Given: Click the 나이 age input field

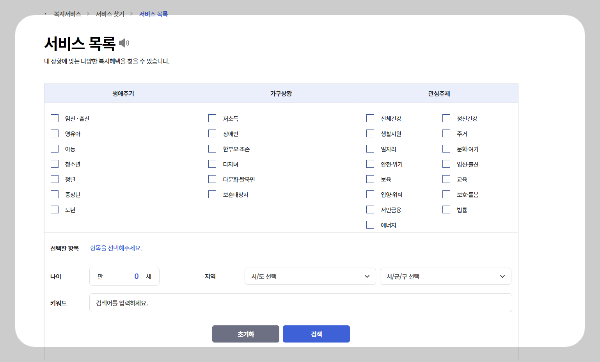Looking at the screenshot, I should point(124,276).
